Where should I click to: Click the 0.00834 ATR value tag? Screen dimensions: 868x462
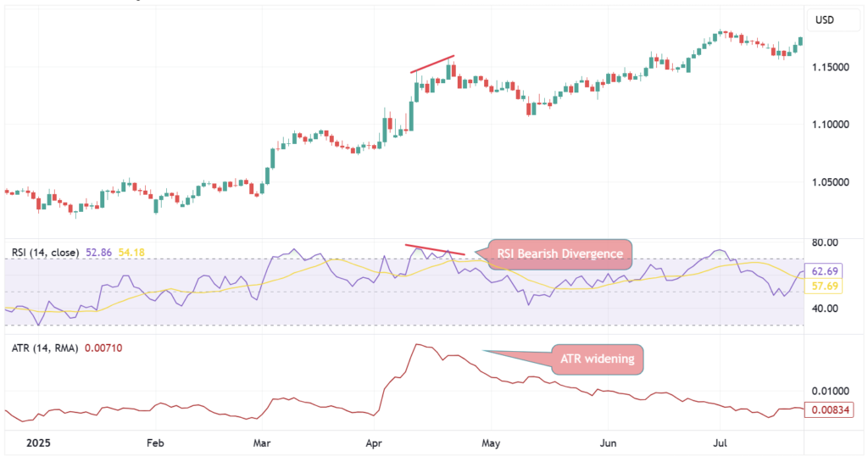830,410
